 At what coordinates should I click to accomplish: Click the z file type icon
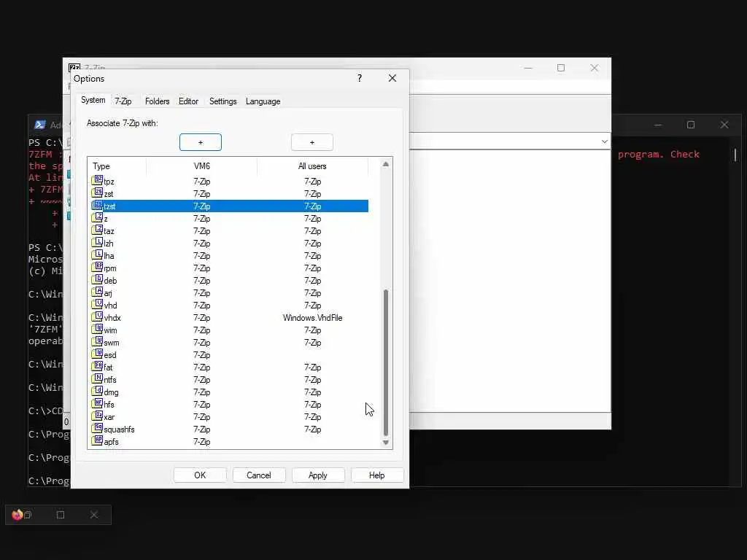pyautogui.click(x=97, y=217)
